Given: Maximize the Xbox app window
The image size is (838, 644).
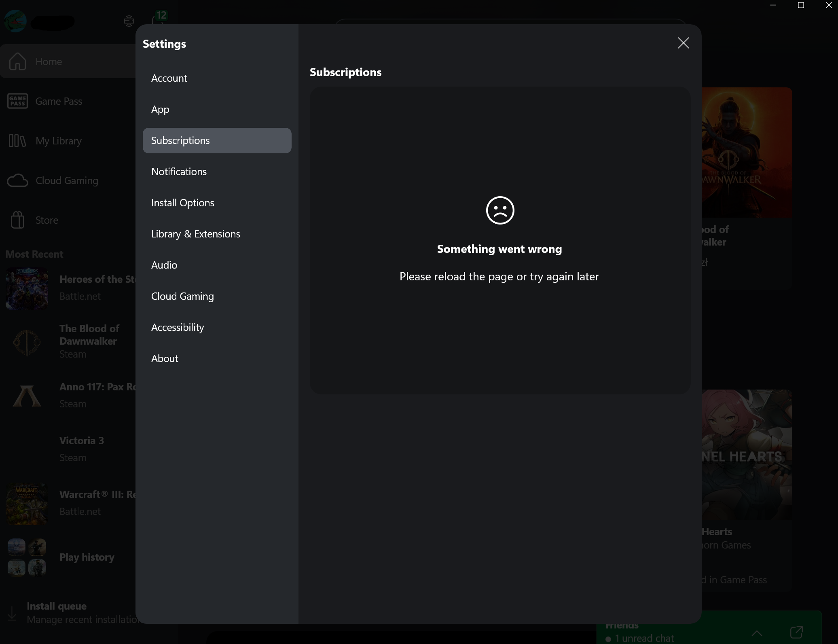Looking at the screenshot, I should (800, 5).
